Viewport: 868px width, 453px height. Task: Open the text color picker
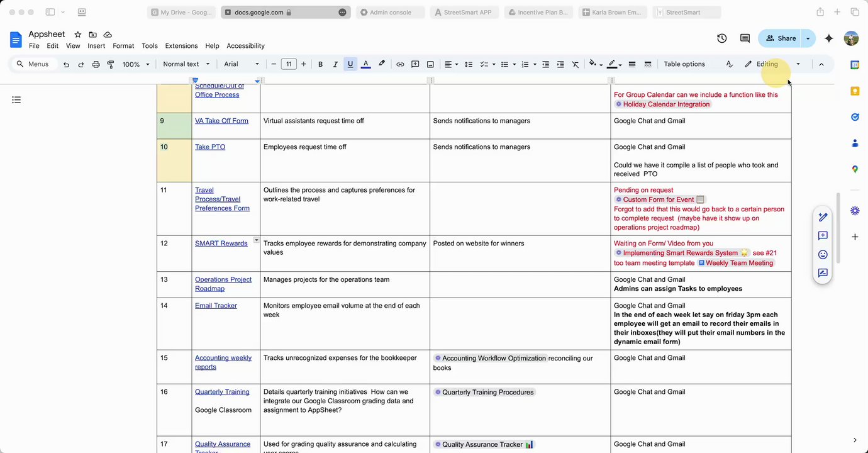365,64
